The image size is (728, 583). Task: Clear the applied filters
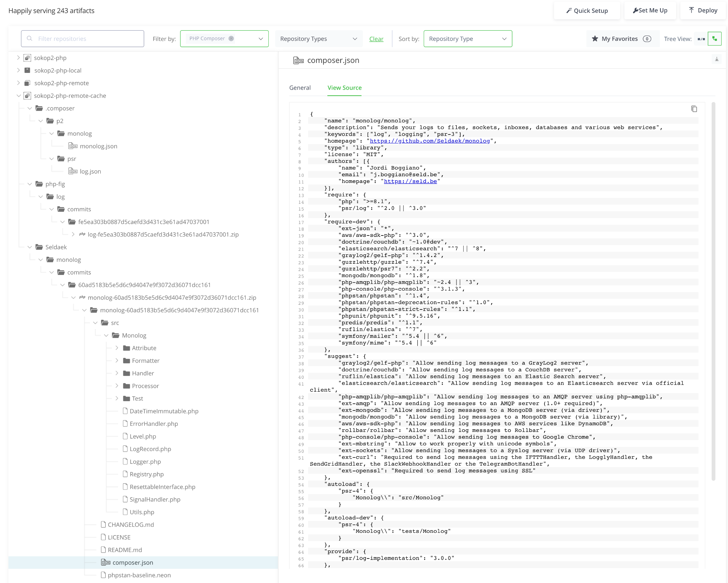tap(376, 39)
